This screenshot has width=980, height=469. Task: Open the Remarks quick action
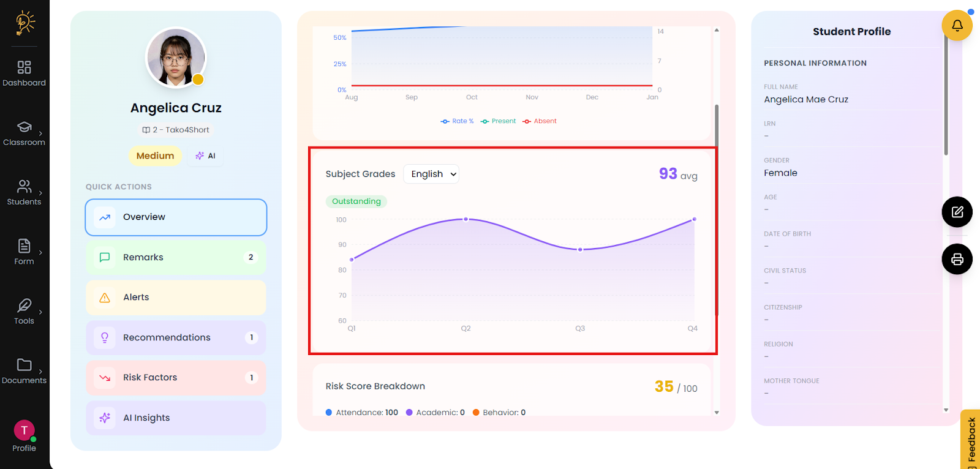176,257
